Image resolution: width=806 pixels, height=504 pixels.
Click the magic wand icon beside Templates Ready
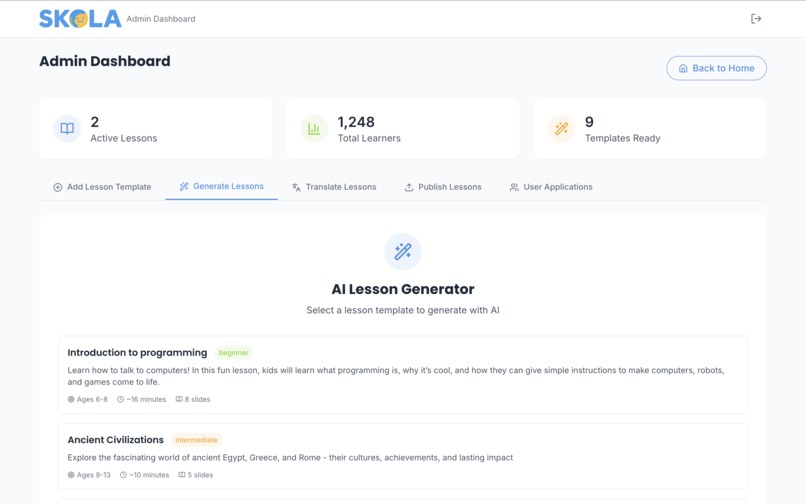[561, 129]
